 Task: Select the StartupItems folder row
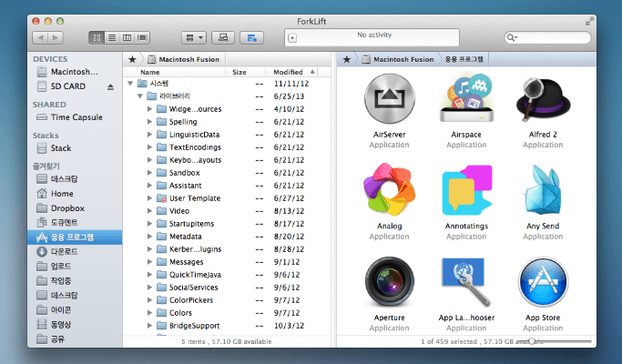[x=227, y=224]
